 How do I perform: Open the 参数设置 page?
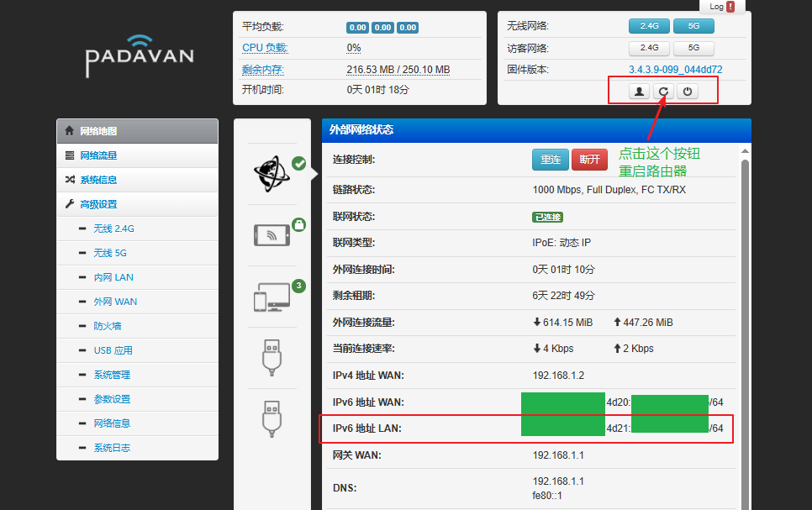(x=137, y=399)
